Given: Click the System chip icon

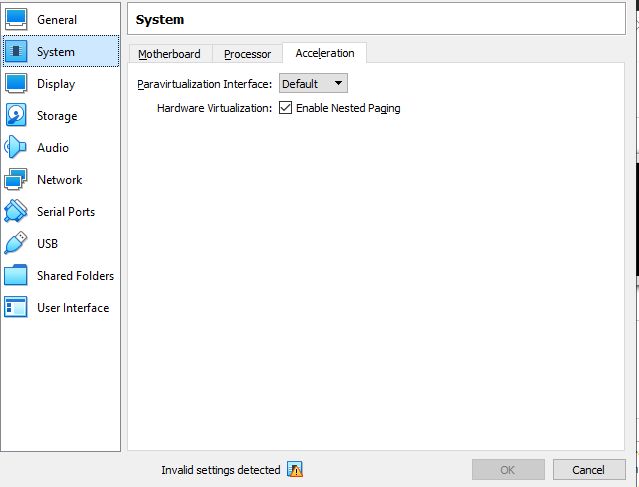Looking at the screenshot, I should (x=16, y=51).
